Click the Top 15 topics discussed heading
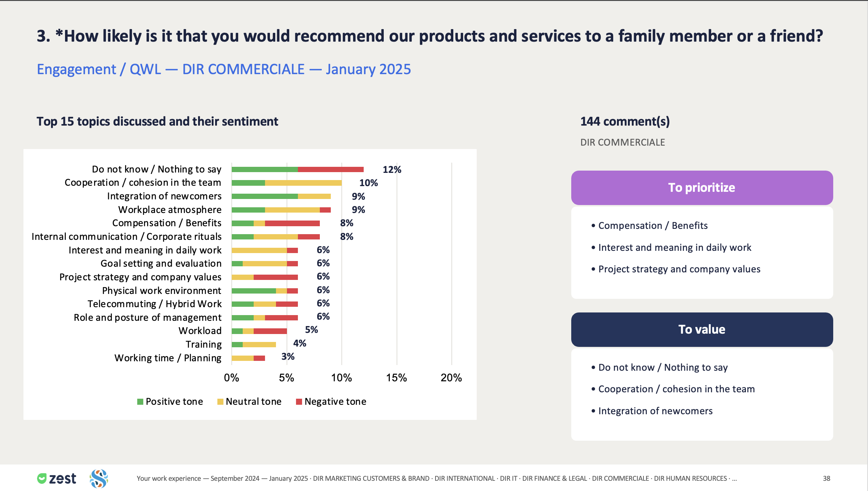The width and height of the screenshot is (868, 491). (157, 121)
